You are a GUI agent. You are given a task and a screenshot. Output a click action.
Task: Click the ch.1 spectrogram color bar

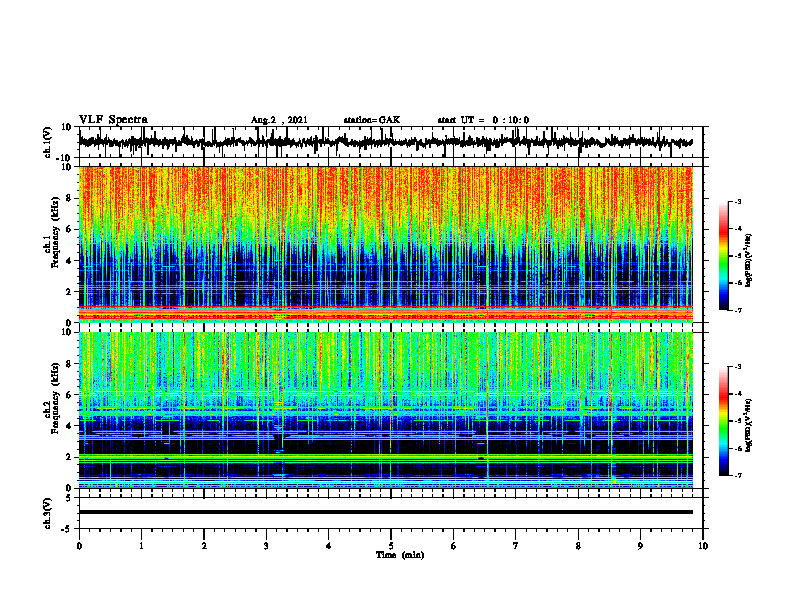[x=723, y=256]
